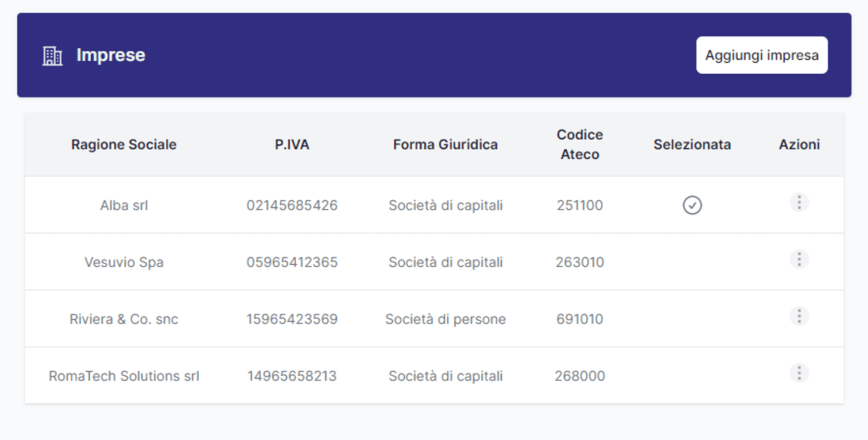
Task: Click the Selezionata column header
Action: (692, 144)
